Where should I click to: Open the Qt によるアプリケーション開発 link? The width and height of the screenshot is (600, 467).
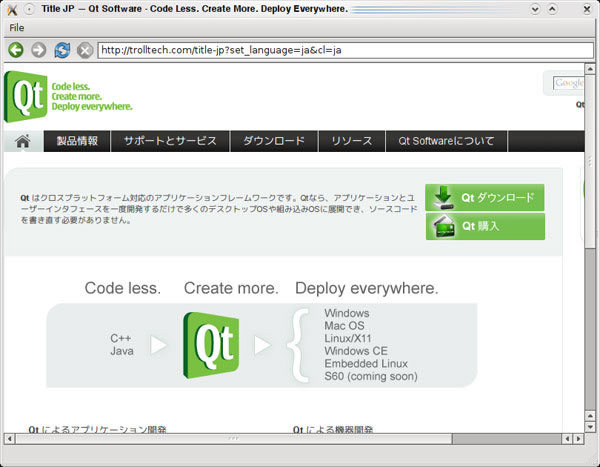pos(97,429)
